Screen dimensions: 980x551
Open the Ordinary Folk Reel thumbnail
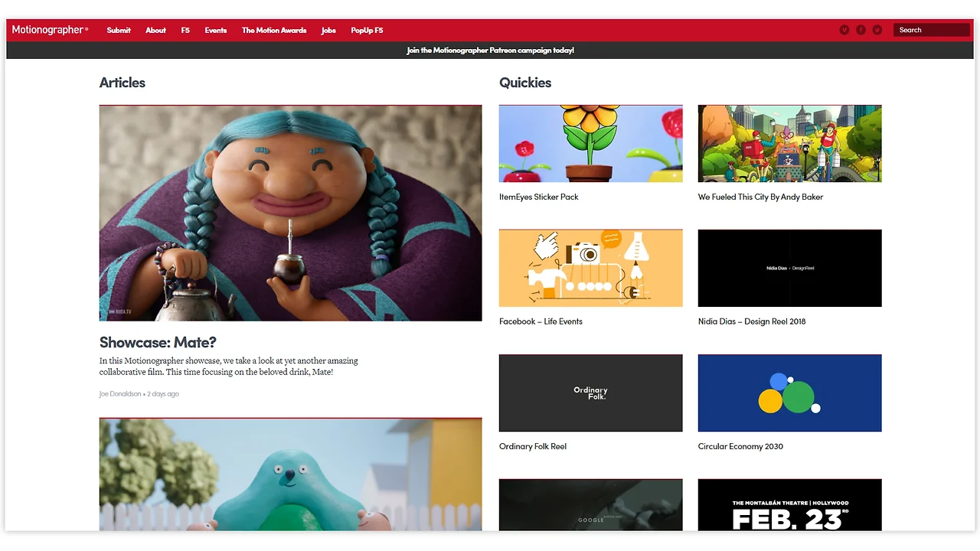[591, 393]
